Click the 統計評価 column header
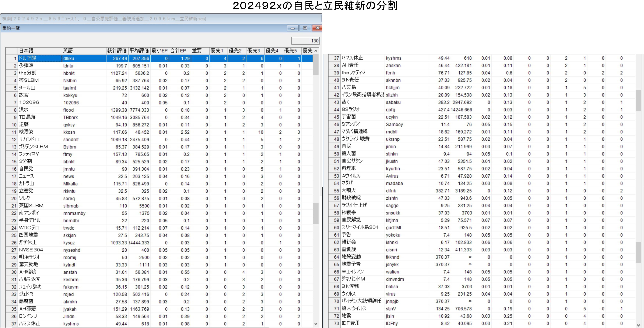Image resolution: width=644 pixels, height=328 pixels. (117, 50)
